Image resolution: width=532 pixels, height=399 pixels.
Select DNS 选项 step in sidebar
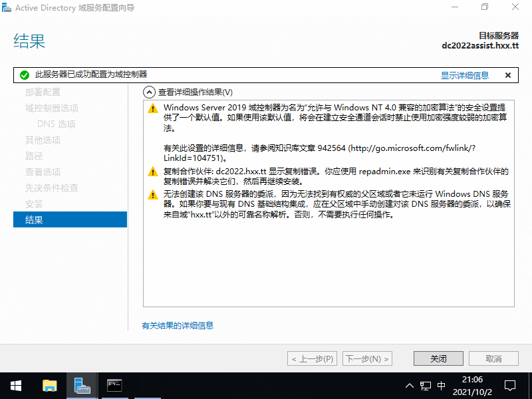click(57, 124)
